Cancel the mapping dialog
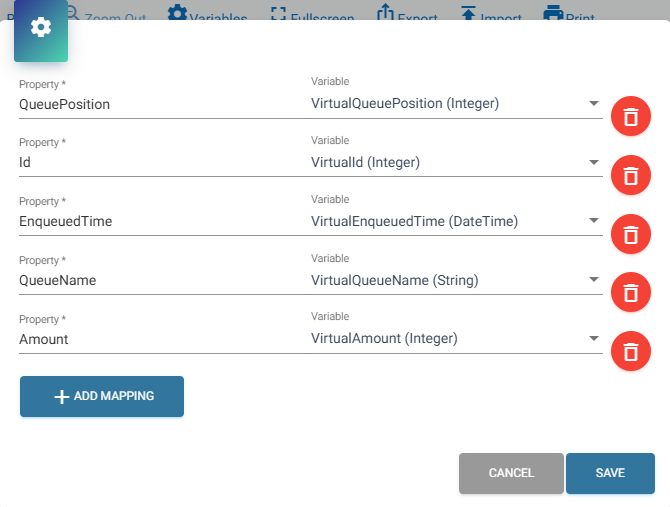 pos(511,473)
